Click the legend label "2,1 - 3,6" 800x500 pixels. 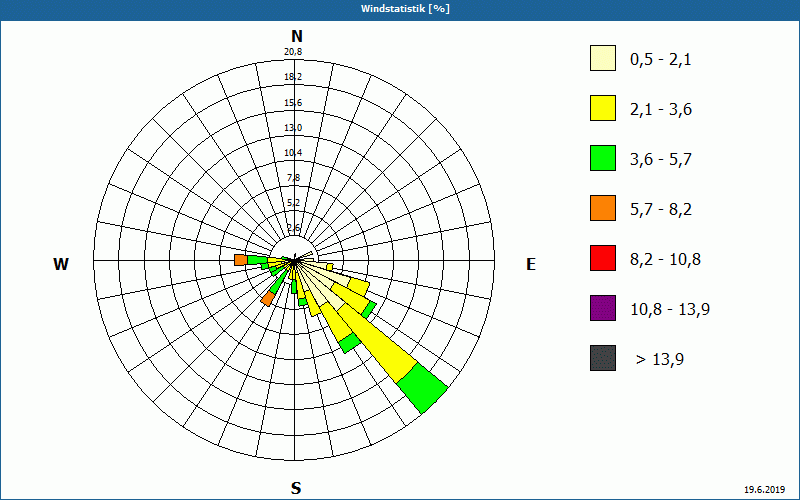[x=661, y=110]
